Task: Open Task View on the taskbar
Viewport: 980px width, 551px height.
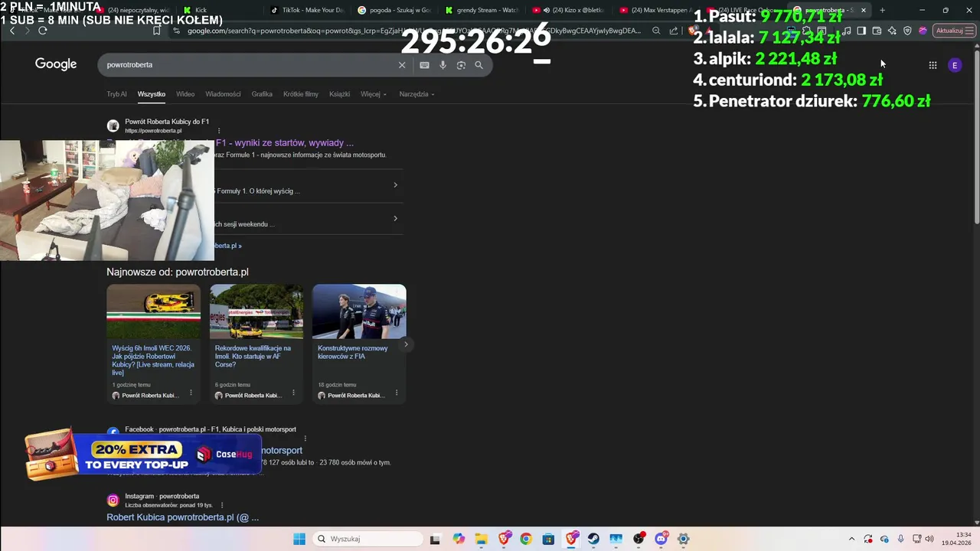Action: (435, 539)
